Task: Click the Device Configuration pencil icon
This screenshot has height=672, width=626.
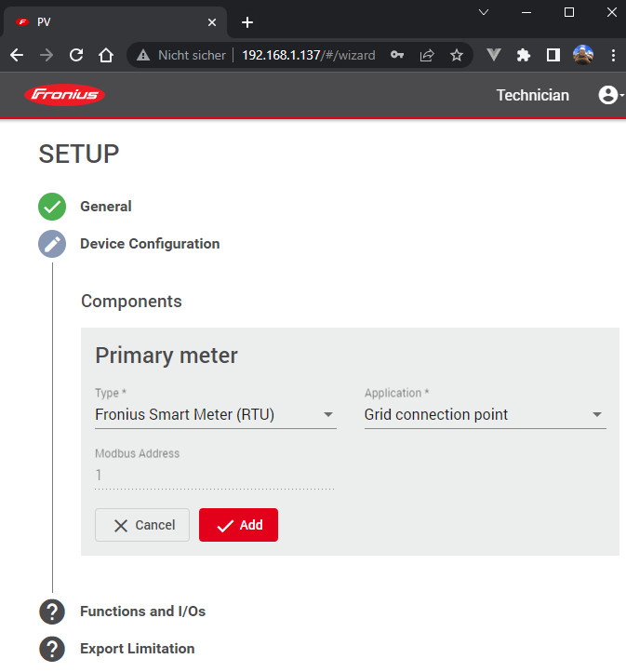Action: [x=52, y=244]
